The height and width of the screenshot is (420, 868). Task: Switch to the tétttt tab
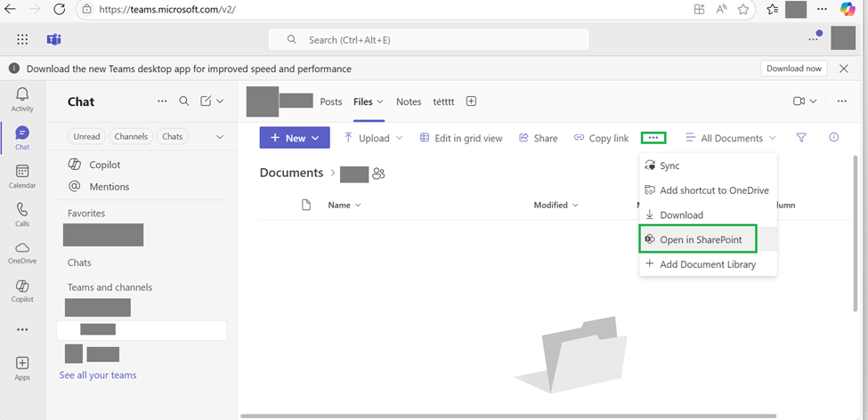444,101
